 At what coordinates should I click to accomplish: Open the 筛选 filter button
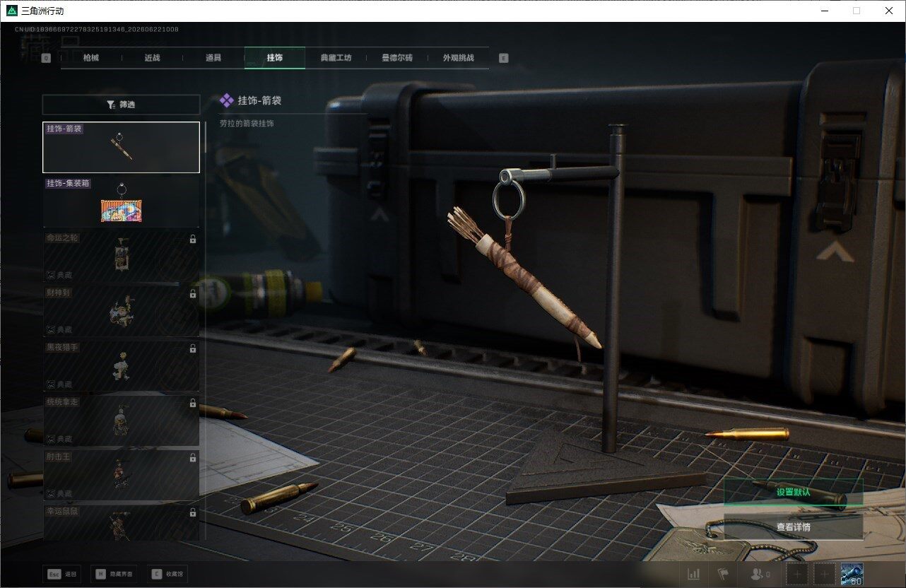point(121,105)
